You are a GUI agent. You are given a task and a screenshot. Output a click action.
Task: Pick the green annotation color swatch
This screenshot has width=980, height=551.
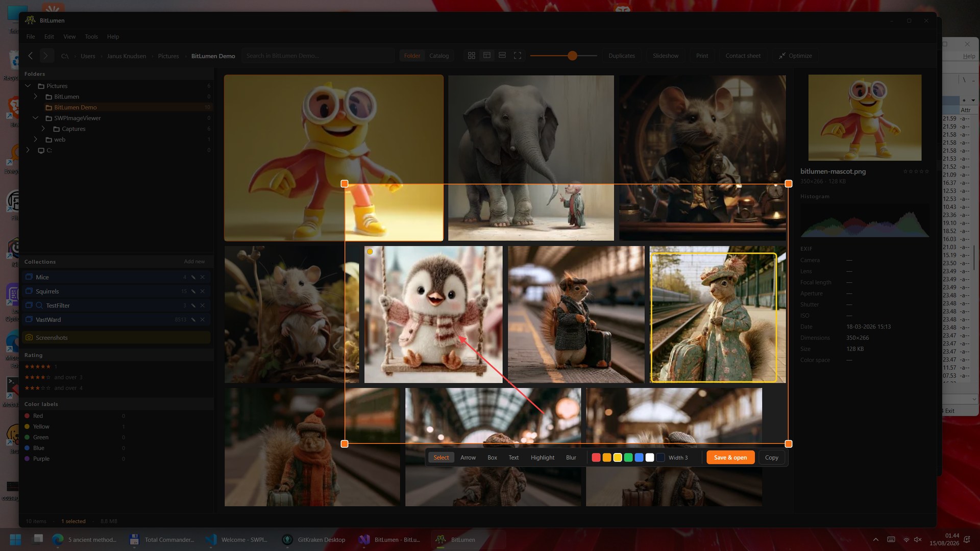coord(628,458)
